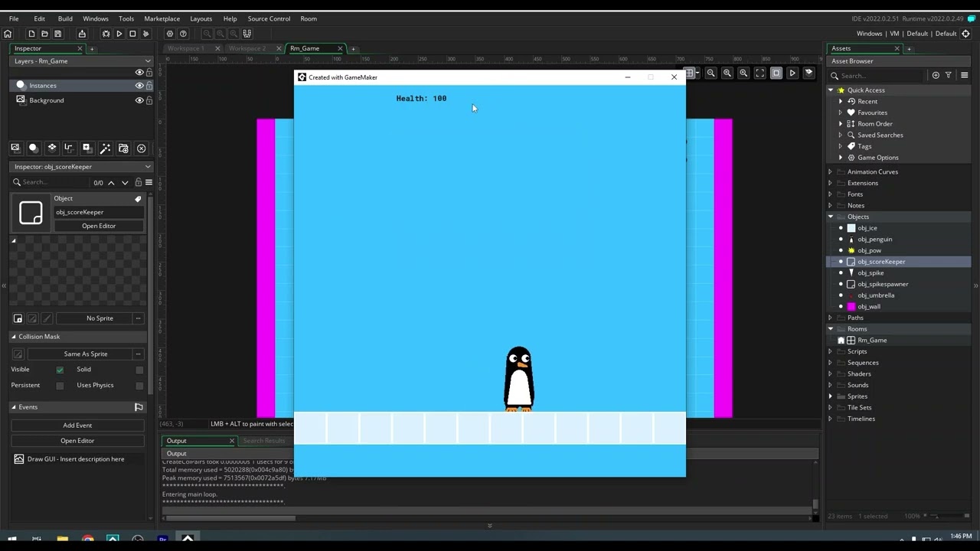Screen dimensions: 980x551
Task: Collapse the Events section
Action: 14,407
